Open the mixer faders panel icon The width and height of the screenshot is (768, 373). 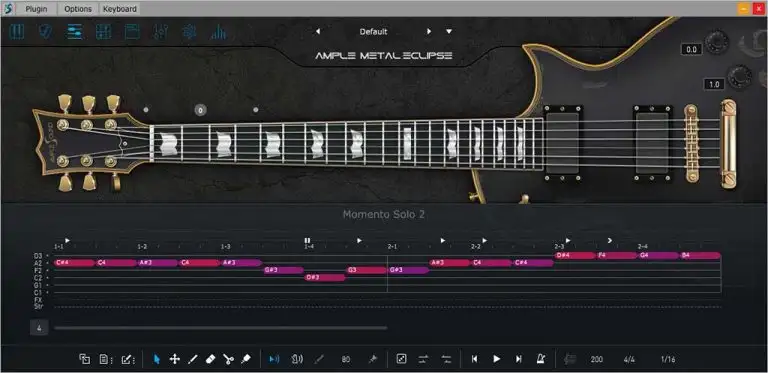point(161,32)
